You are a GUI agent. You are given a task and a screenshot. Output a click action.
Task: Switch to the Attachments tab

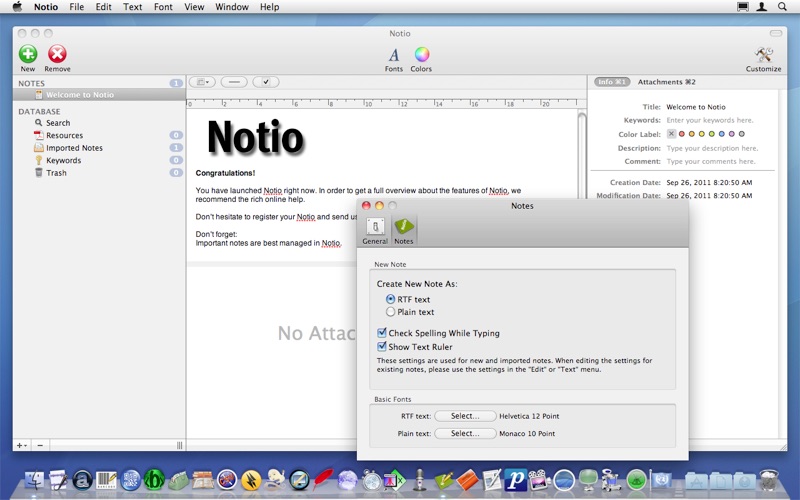666,82
